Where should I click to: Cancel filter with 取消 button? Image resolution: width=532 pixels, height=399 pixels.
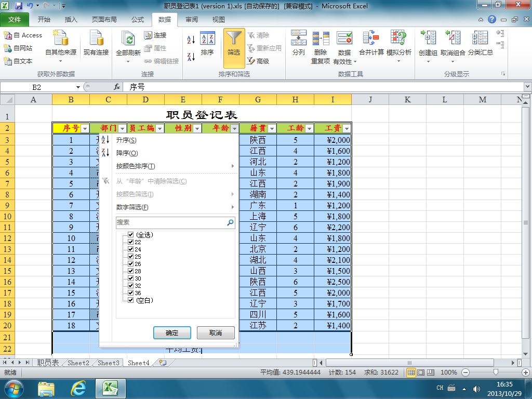(216, 333)
